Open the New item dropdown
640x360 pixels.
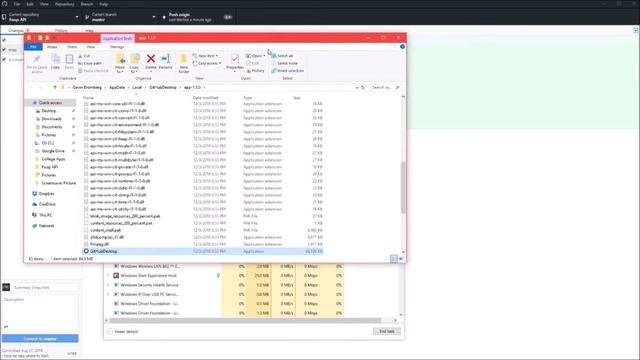point(205,56)
